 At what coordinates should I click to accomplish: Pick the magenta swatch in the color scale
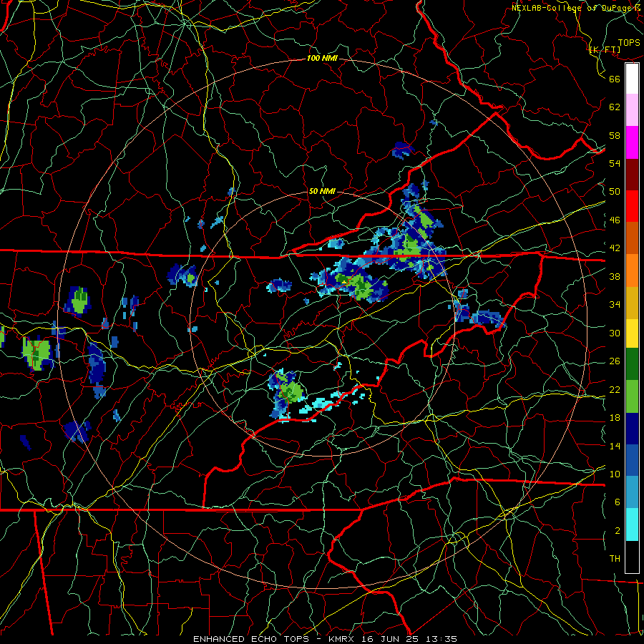[632, 142]
